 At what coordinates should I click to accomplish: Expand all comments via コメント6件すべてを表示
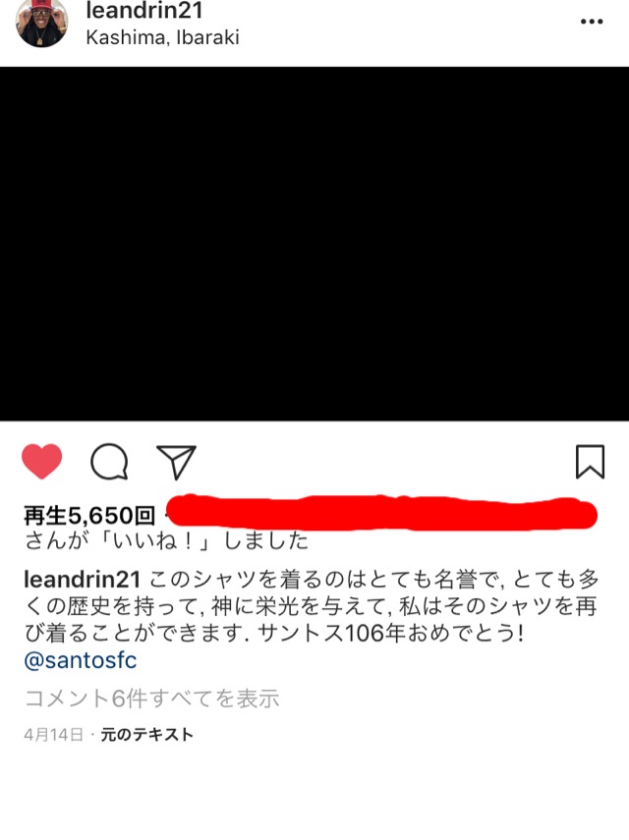pos(152,699)
